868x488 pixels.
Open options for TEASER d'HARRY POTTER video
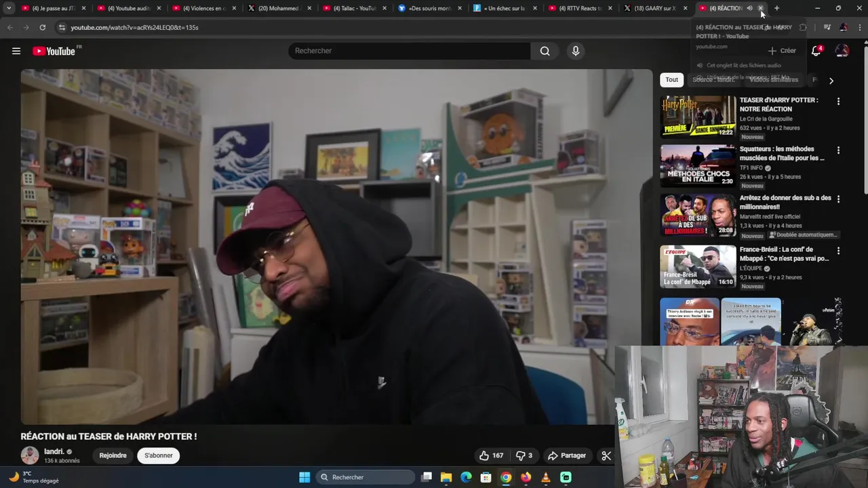(x=838, y=101)
